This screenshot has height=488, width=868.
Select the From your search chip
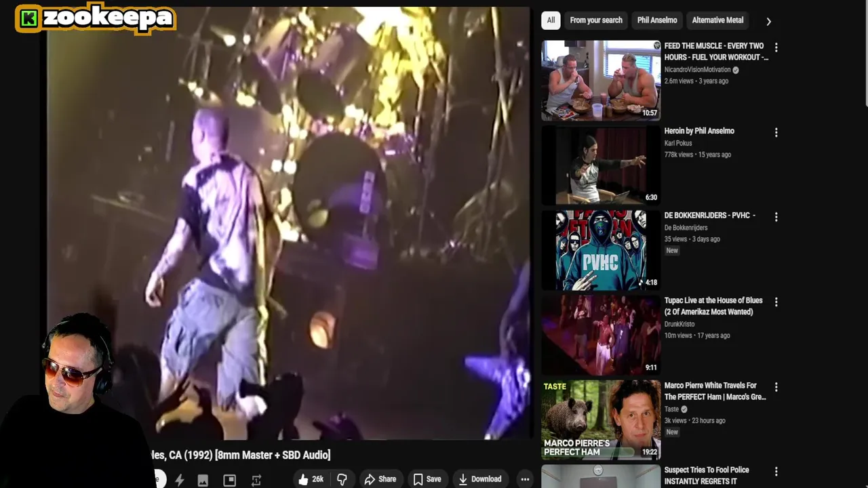coord(596,20)
